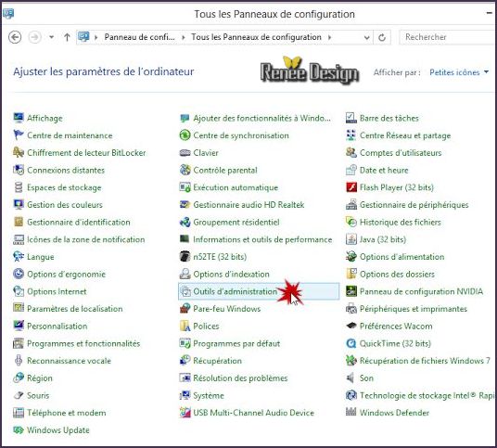497x448 pixels.
Task: Open the recent locations dropdown arrow
Action: click(x=51, y=37)
